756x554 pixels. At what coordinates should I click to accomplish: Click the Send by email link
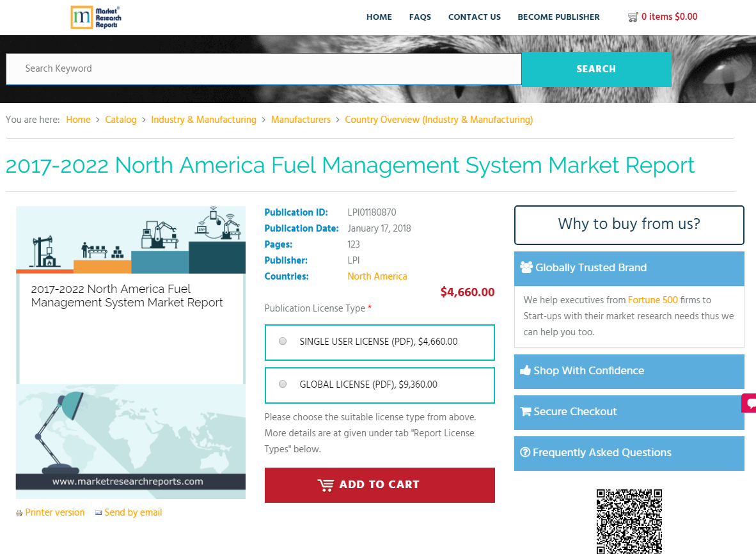(133, 512)
